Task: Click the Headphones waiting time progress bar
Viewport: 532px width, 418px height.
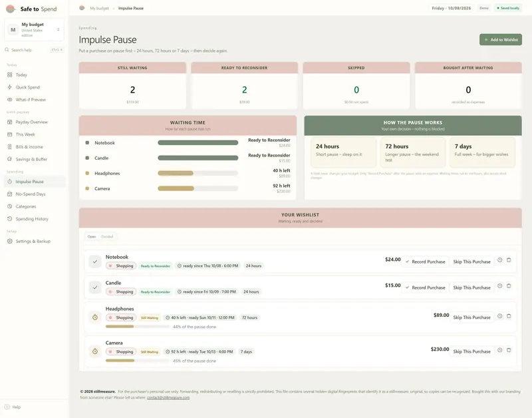Action: [x=198, y=173]
